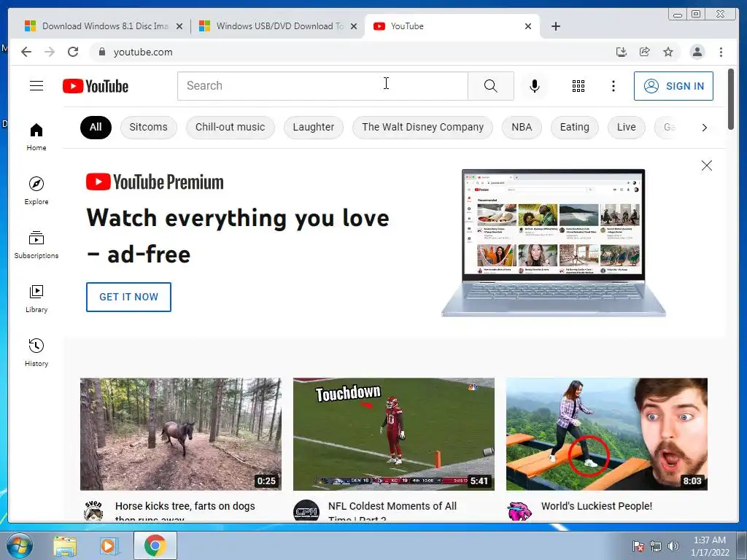Image resolution: width=747 pixels, height=560 pixels.
Task: Open 'World's Luckiest People!' title link
Action: pos(597,506)
